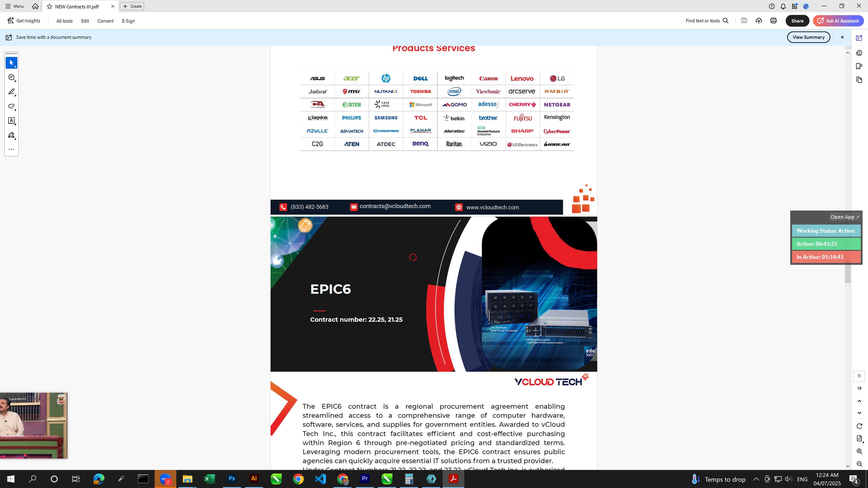This screenshot has height=488, width=868.
Task: Open Excel from the taskbar
Action: [210, 479]
